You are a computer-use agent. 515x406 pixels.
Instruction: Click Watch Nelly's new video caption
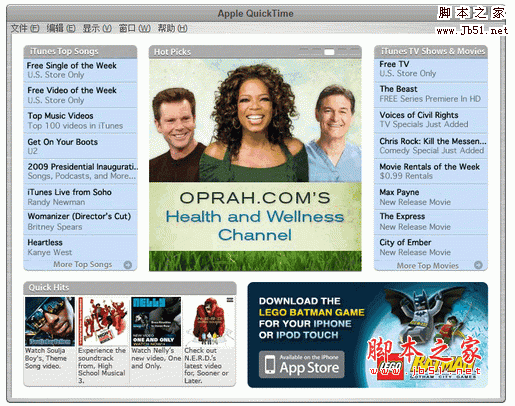point(156,358)
